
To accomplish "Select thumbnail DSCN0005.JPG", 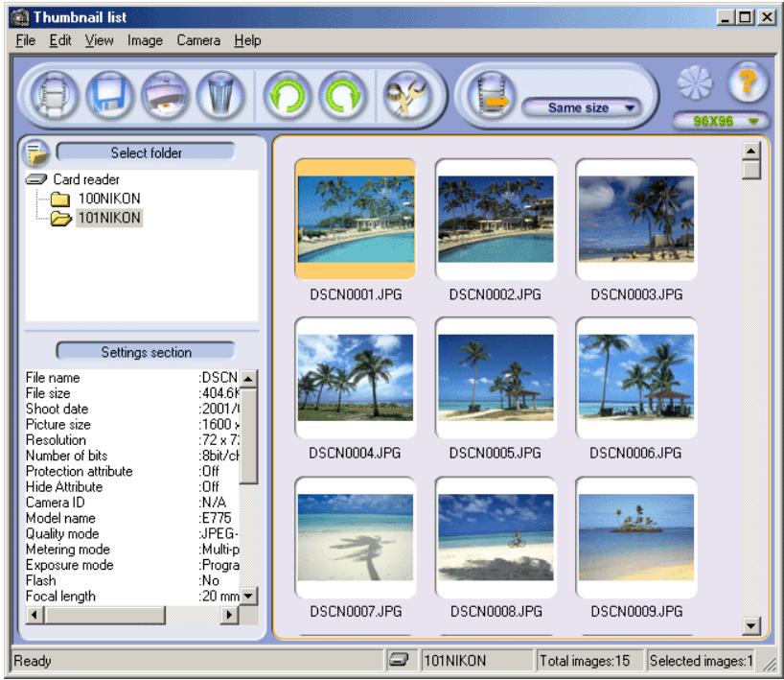I will (x=496, y=377).
